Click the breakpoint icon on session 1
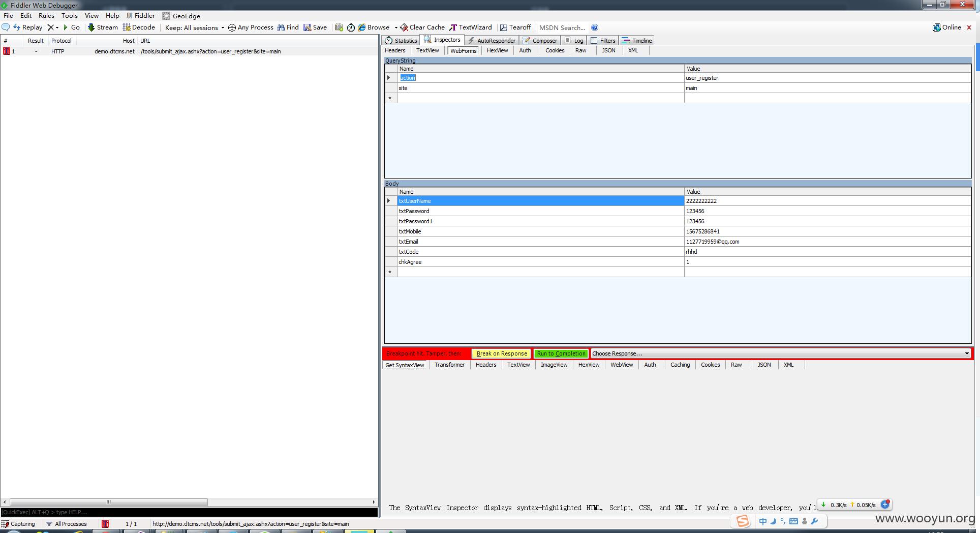The width and height of the screenshot is (980, 533). (7, 51)
